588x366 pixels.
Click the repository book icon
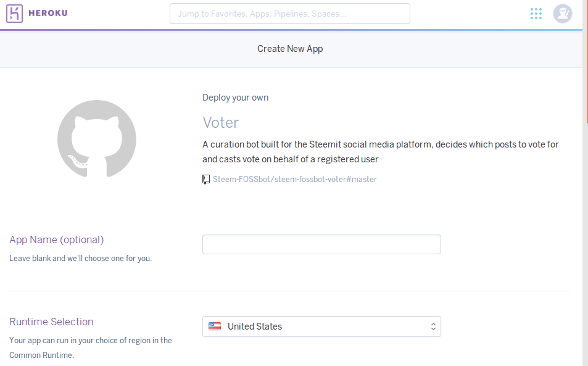tap(205, 179)
